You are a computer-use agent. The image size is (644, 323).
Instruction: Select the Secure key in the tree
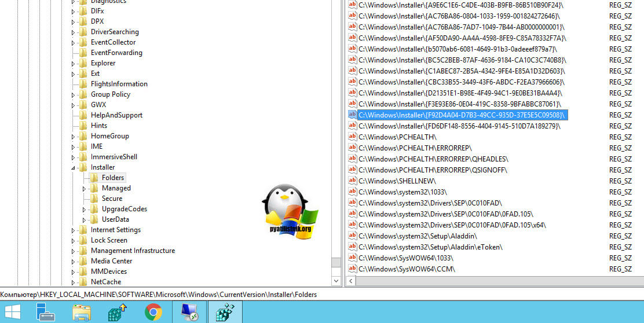[x=112, y=199]
